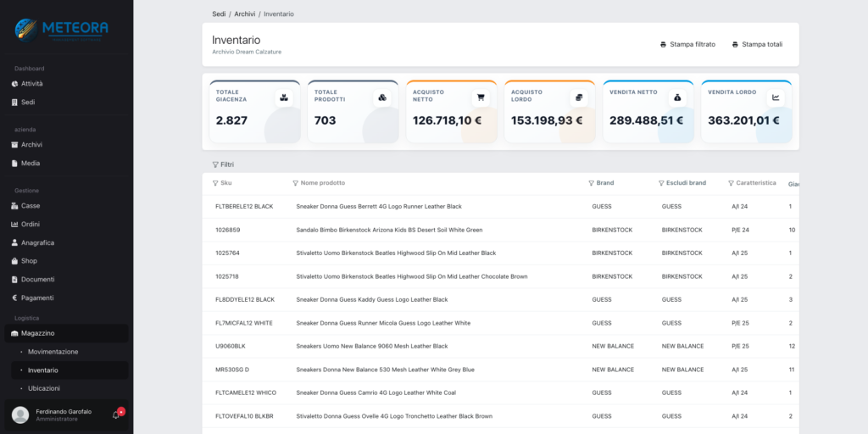
Task: Collapse the Magazzino sidebar section
Action: point(37,333)
